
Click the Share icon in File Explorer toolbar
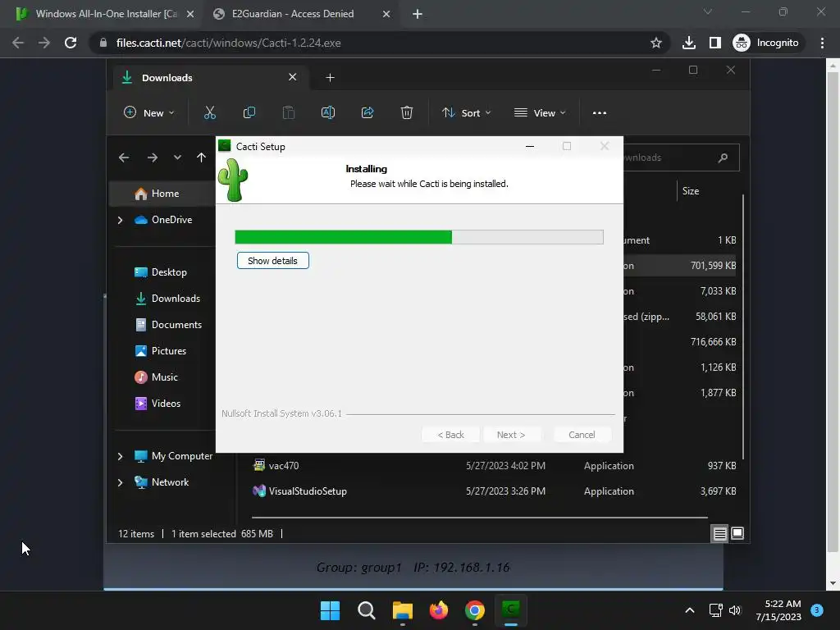pyautogui.click(x=367, y=112)
